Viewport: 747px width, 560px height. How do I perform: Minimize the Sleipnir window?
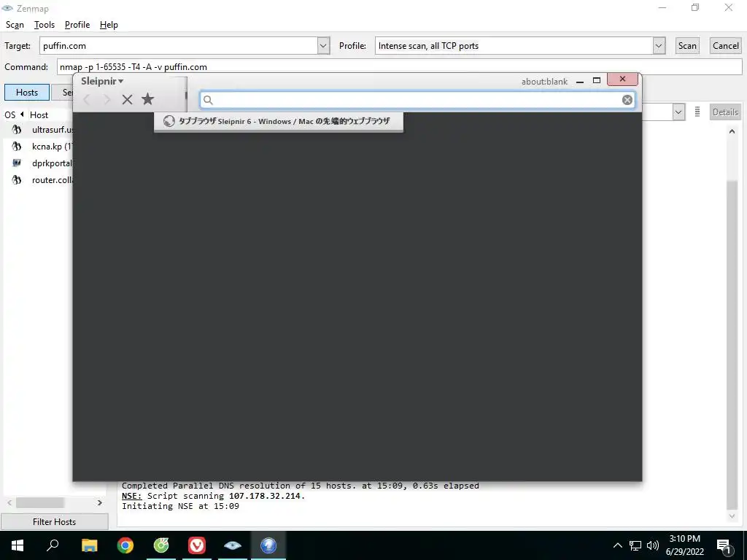(x=580, y=82)
